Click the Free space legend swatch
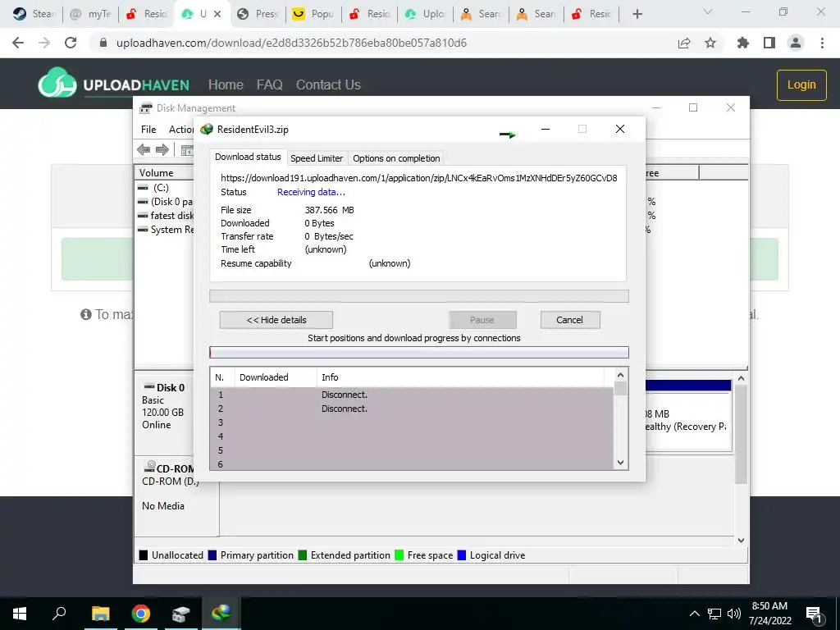840x630 pixels. tap(399, 555)
